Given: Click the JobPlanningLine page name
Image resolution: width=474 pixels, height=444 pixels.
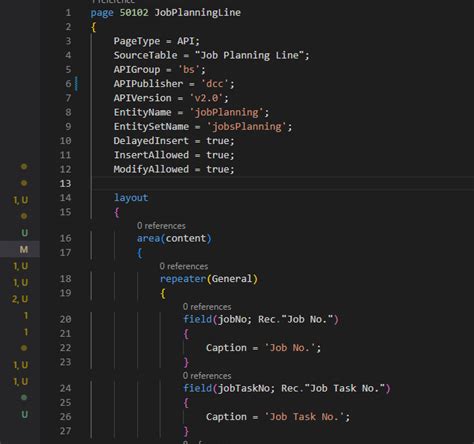Looking at the screenshot, I should click(198, 13).
